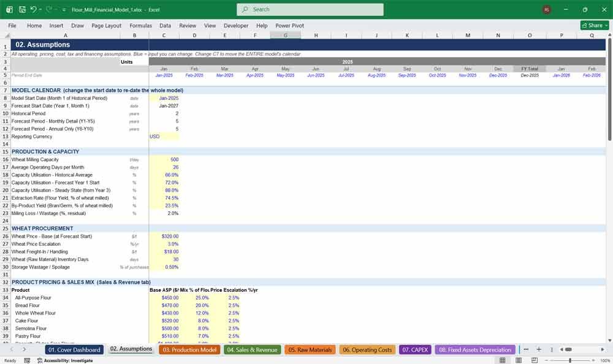Viewport: 613px width, 364px height.
Task: Open the Power Pivot ribbon tab
Action: click(x=290, y=25)
